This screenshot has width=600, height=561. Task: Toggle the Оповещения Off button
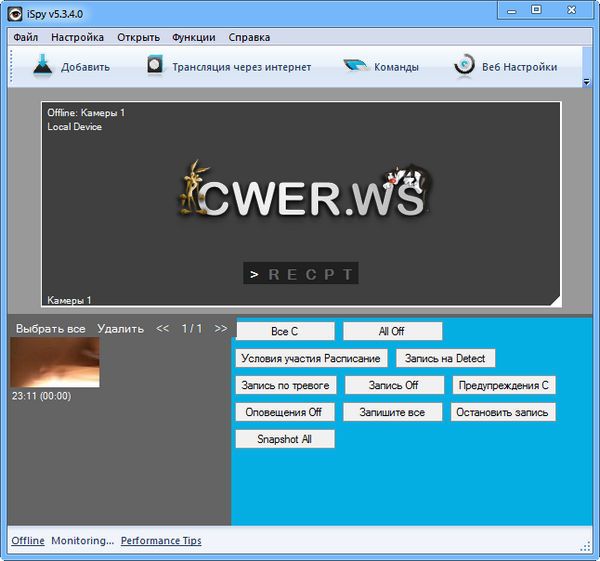[x=285, y=412]
